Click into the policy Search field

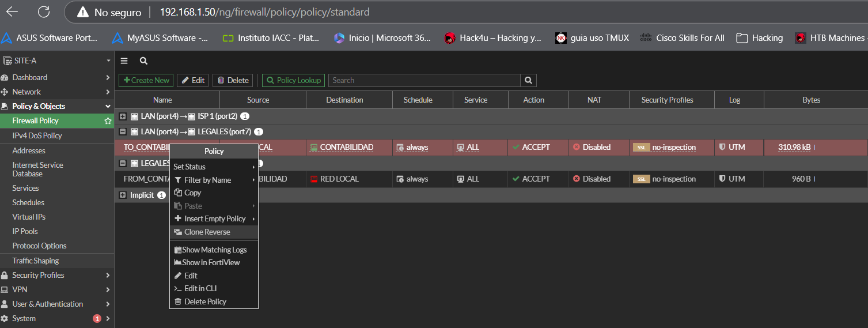point(425,81)
